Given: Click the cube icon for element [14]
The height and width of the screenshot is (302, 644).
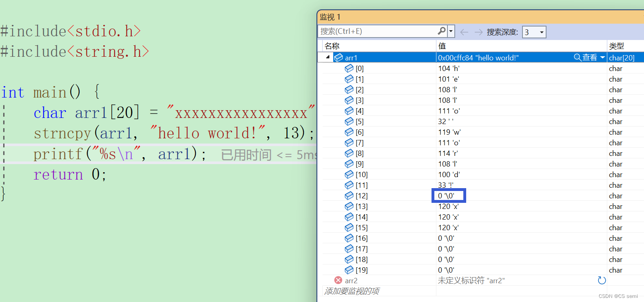Looking at the screenshot, I should (x=349, y=217).
